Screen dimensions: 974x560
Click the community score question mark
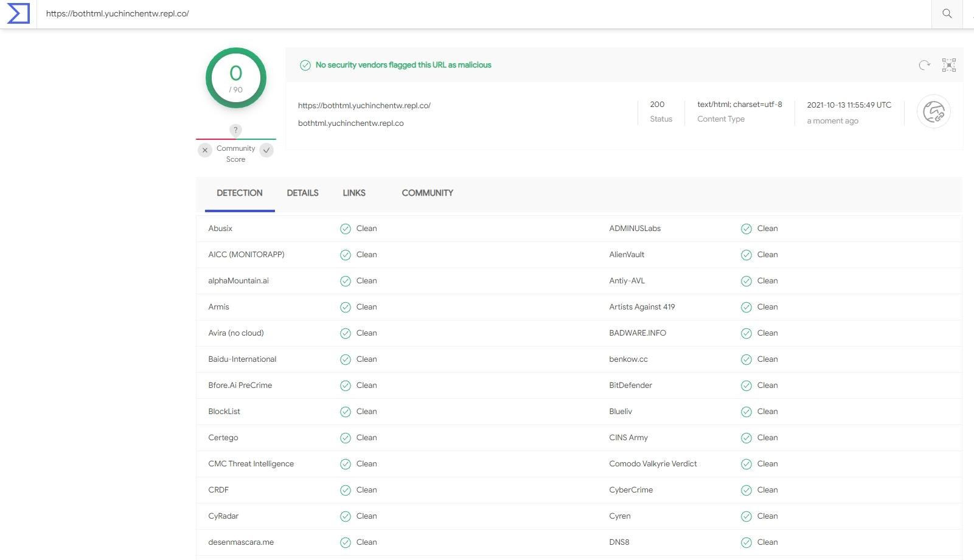235,130
